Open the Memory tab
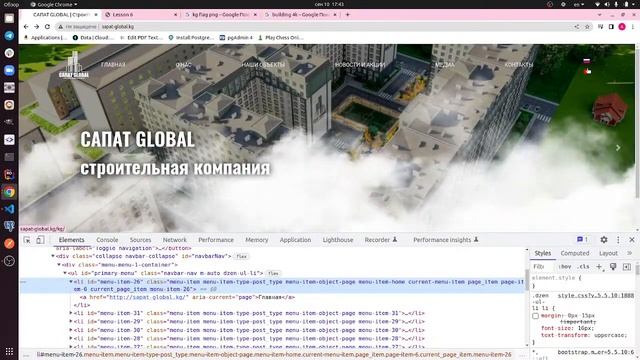The height and width of the screenshot is (360, 640). coord(257,240)
